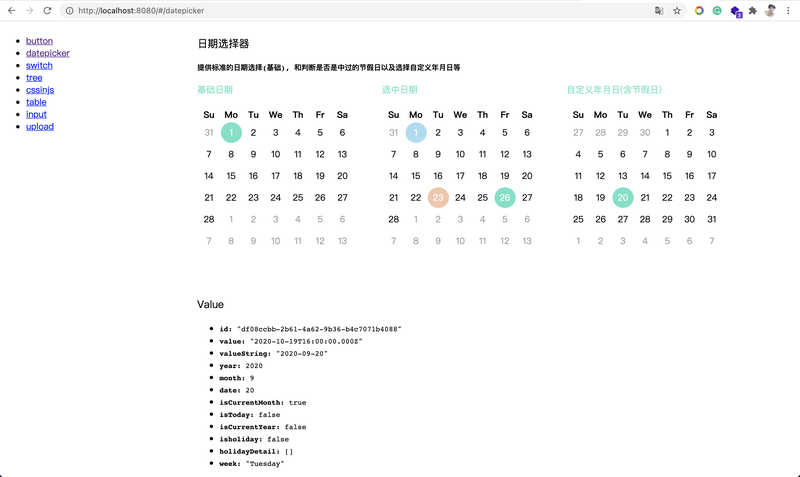Screen dimensions: 800x477
Task: Click the valueString "2020-09-20" entry
Action: click(273, 354)
